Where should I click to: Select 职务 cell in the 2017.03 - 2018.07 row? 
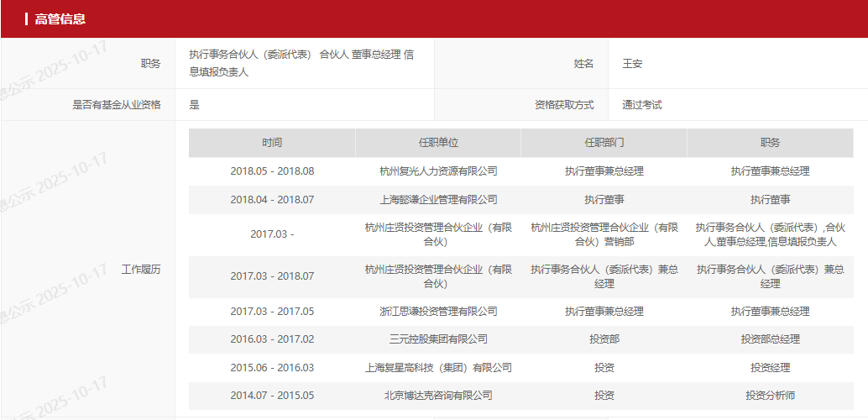point(770,276)
